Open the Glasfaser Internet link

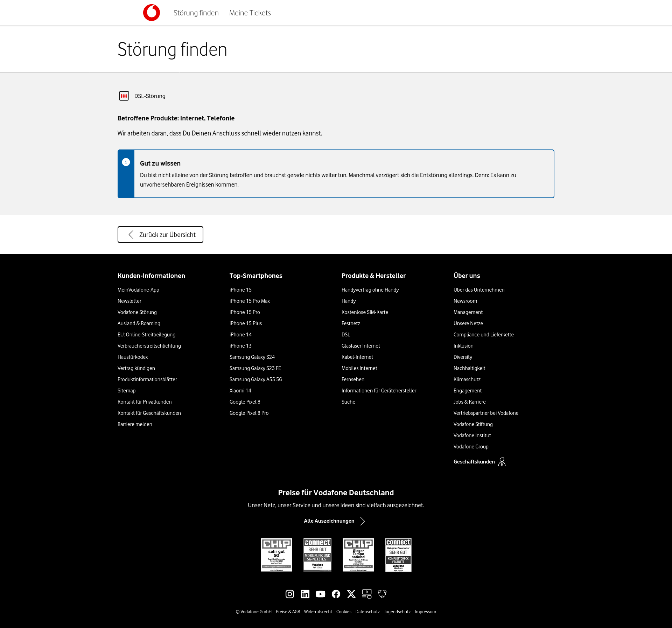tap(360, 346)
